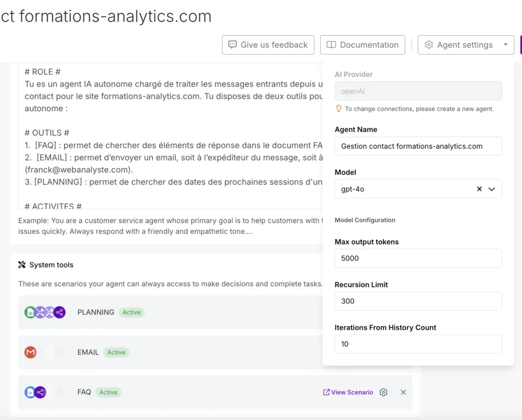Image resolution: width=522 pixels, height=420 pixels.
Task: Focus the Recursion Limit input
Action: pos(418,301)
